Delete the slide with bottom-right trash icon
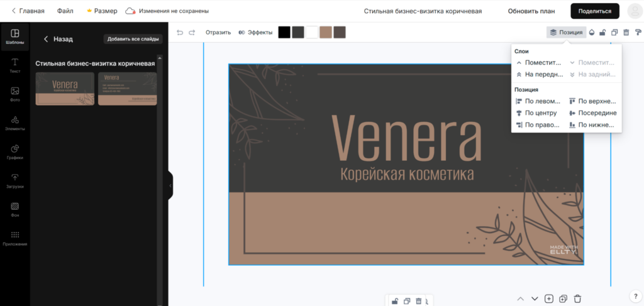Image resolution: width=644 pixels, height=306 pixels. point(577,298)
